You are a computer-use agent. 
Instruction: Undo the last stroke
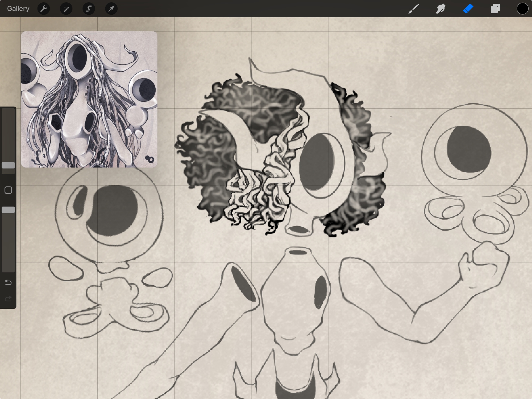[x=8, y=282]
